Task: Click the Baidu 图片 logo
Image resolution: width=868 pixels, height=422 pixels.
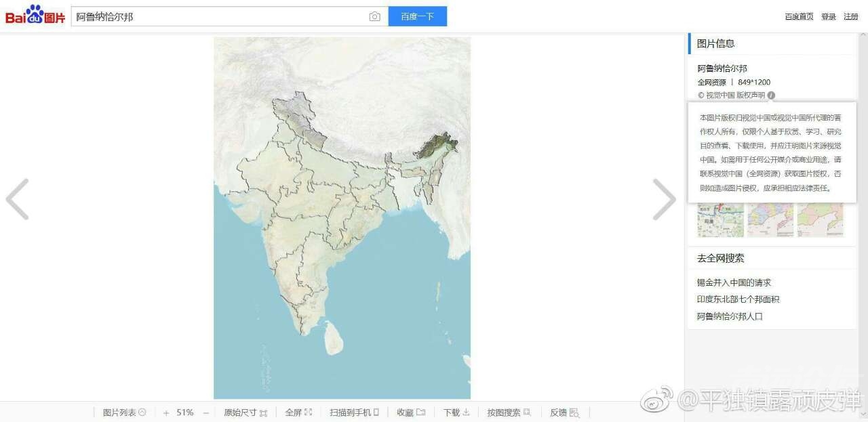Action: (35, 15)
